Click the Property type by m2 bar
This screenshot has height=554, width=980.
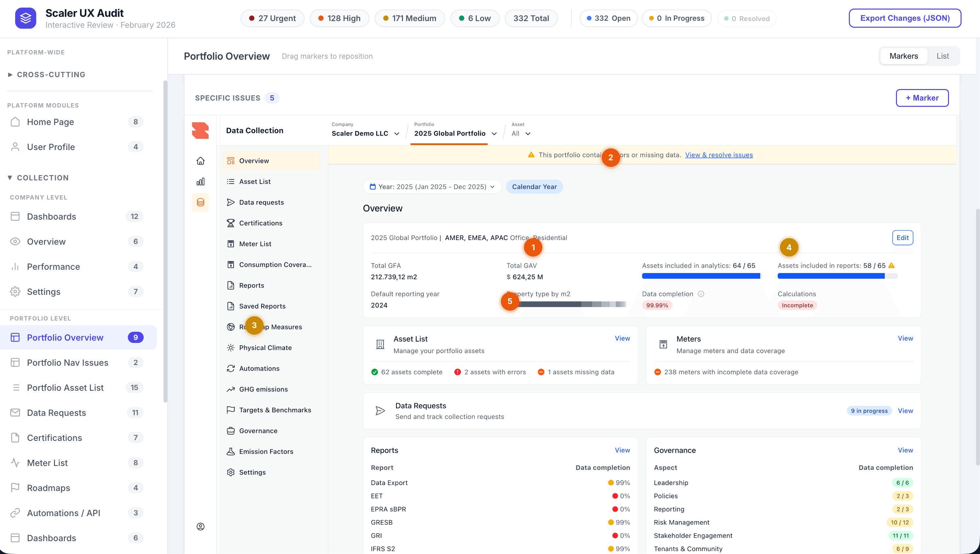[567, 304]
